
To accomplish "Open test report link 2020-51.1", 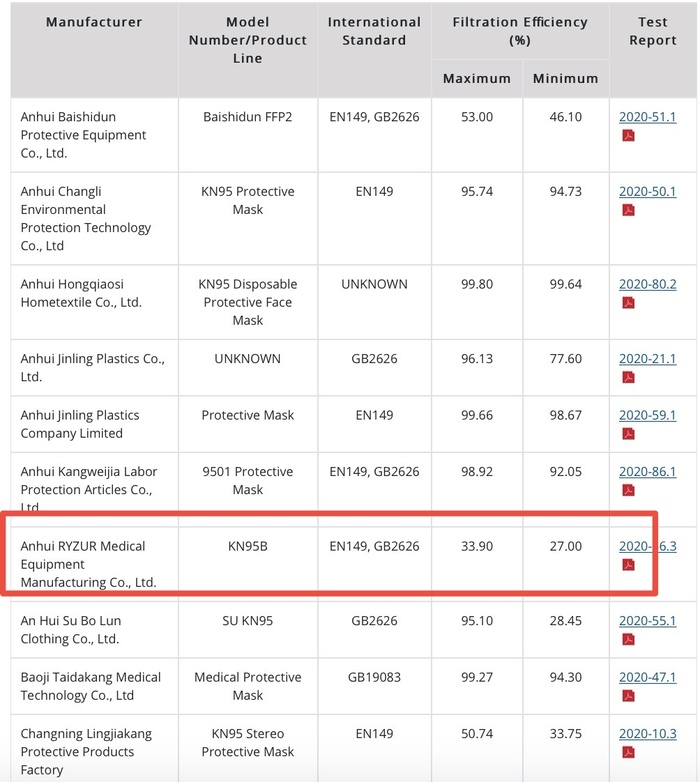I will click(648, 117).
